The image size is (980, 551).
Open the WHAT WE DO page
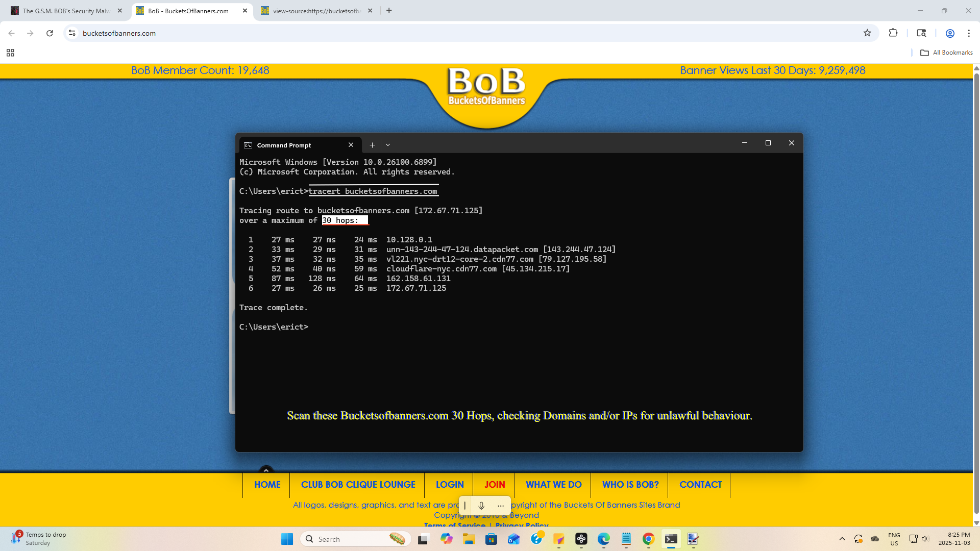point(554,485)
